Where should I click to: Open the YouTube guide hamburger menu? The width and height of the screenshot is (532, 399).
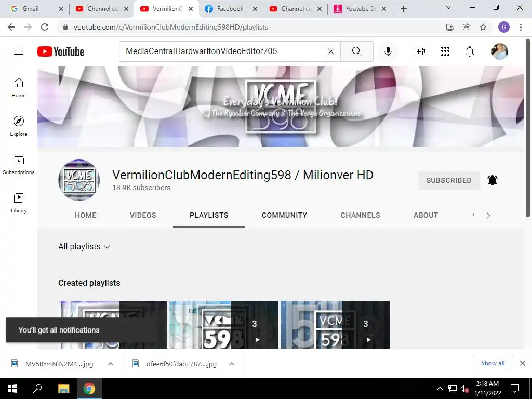(19, 51)
